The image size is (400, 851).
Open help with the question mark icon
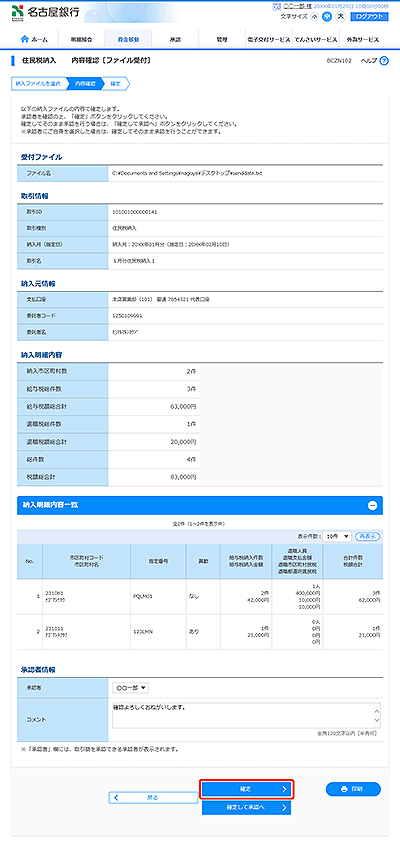384,61
